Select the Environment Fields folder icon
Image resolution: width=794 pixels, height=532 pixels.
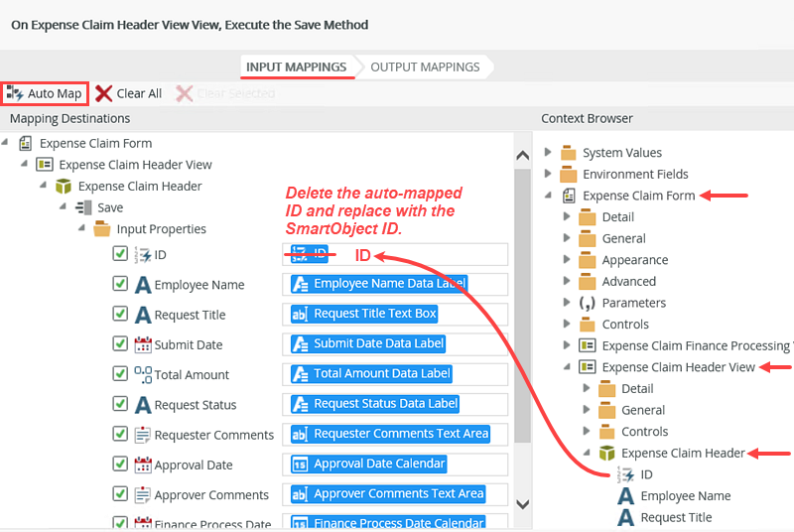tap(569, 174)
